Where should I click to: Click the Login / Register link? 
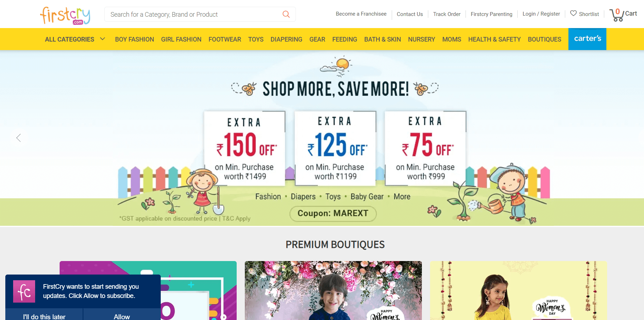click(541, 14)
